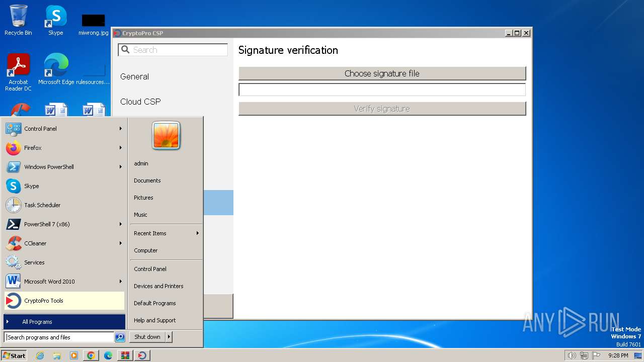Screen dimensions: 644x362
Task: Open CryptoPro Tools from the Start menu
Action: tap(64, 301)
